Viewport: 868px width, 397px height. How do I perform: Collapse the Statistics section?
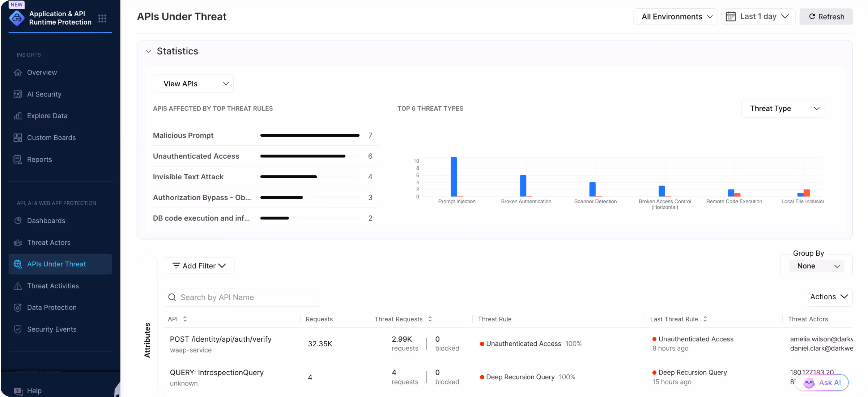coord(148,51)
